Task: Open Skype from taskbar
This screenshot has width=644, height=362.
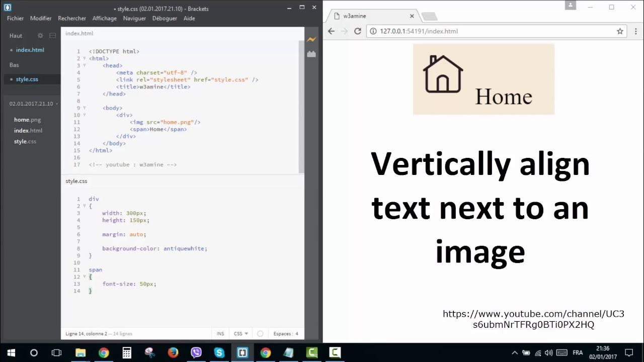Action: click(x=219, y=352)
